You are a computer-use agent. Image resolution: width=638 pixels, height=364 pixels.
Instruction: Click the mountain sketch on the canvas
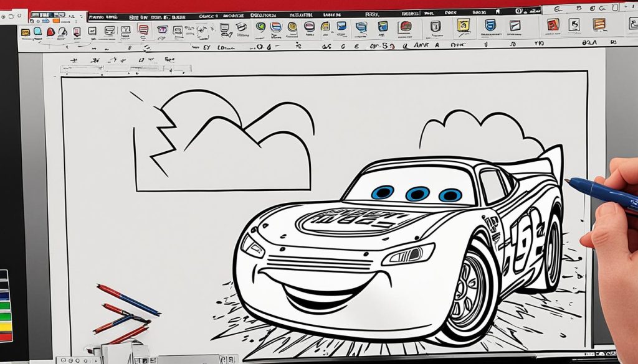224,140
